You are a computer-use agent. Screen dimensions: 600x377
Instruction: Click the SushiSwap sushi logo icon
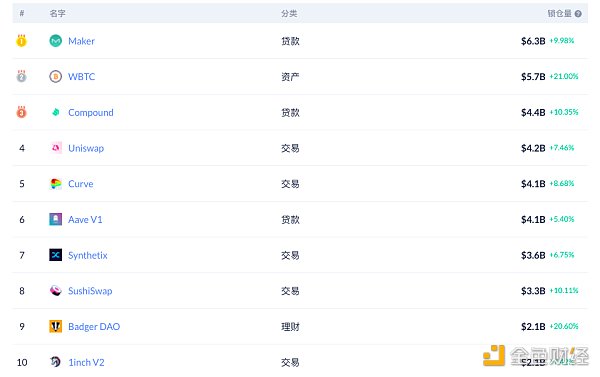coord(55,291)
